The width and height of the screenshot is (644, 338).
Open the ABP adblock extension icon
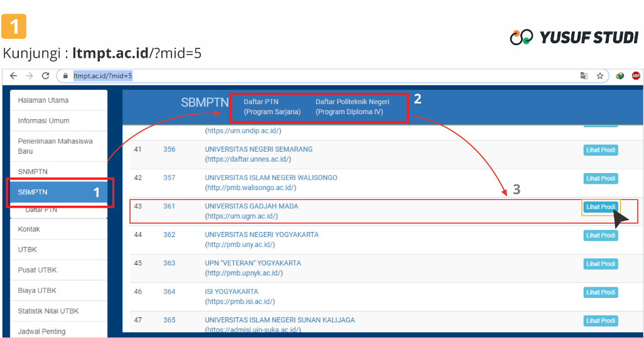tap(636, 76)
